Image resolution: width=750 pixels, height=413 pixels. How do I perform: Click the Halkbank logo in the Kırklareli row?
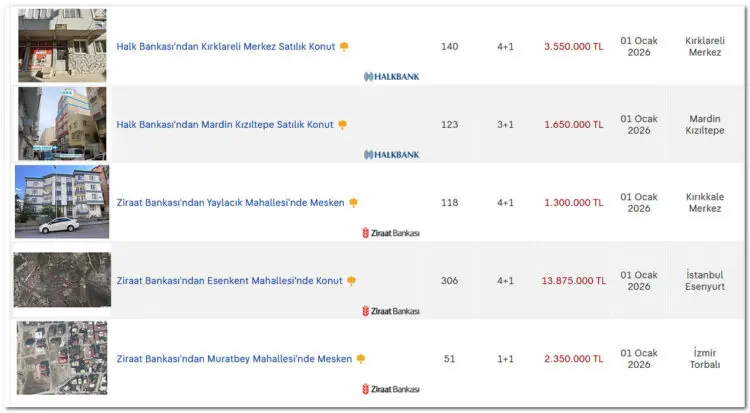pos(391,76)
